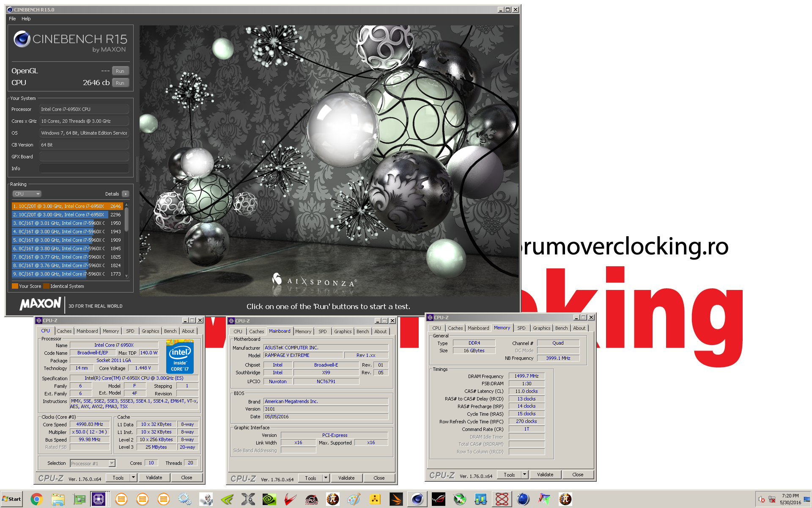Select ranking entry 9 with score 1773
Viewport: 812px width, 508px height.
pyautogui.click(x=67, y=274)
